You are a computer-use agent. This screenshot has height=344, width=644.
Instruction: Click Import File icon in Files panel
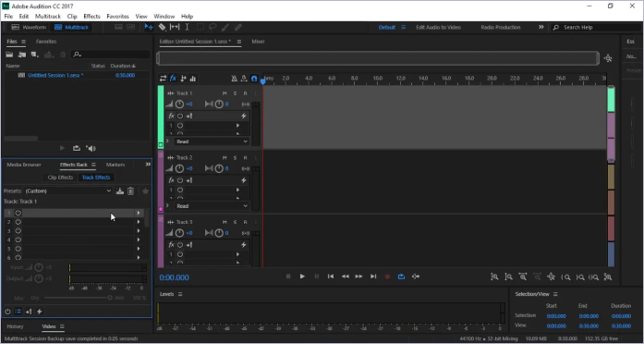(x=22, y=55)
